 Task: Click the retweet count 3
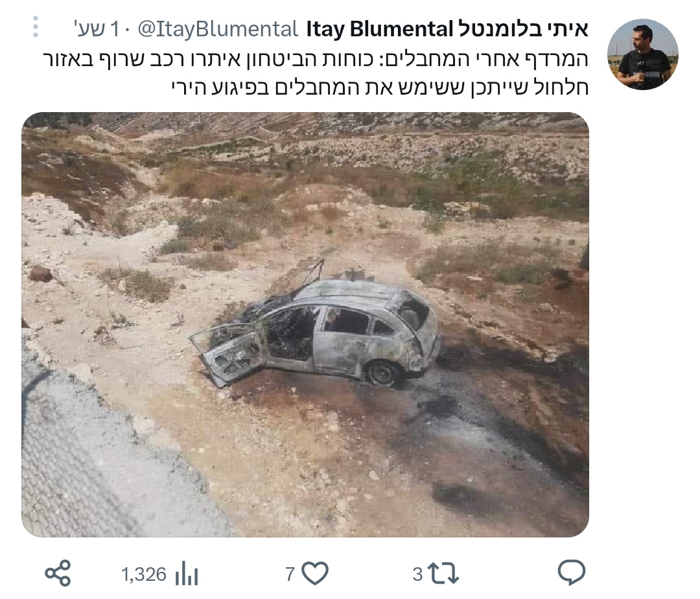(x=418, y=574)
